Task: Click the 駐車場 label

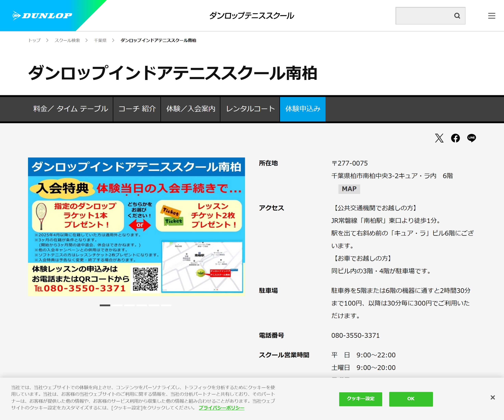Action: pos(268,291)
